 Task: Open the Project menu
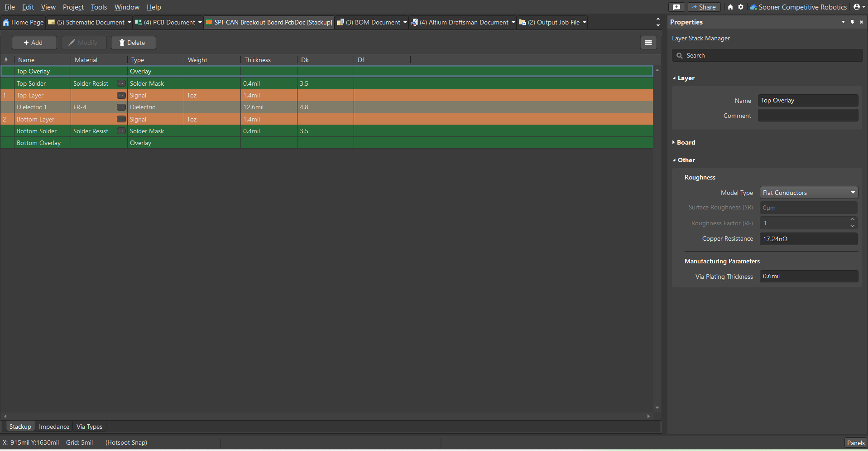coord(73,7)
